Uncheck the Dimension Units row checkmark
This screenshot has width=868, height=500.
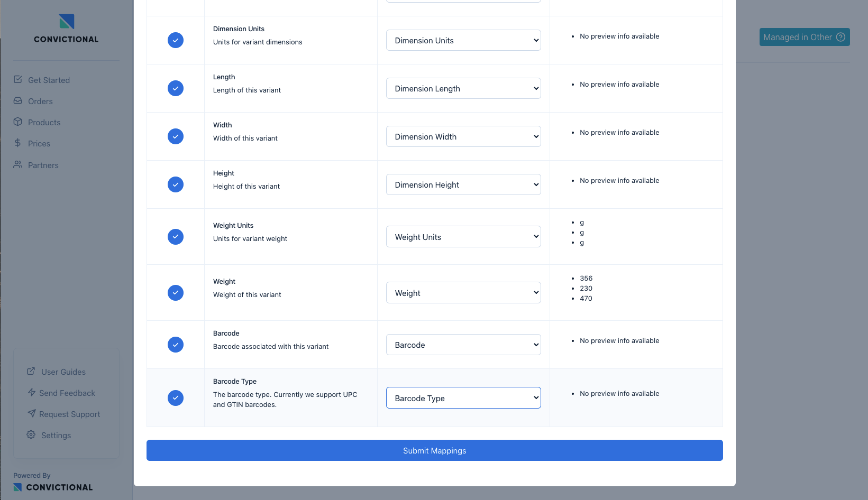click(x=176, y=40)
